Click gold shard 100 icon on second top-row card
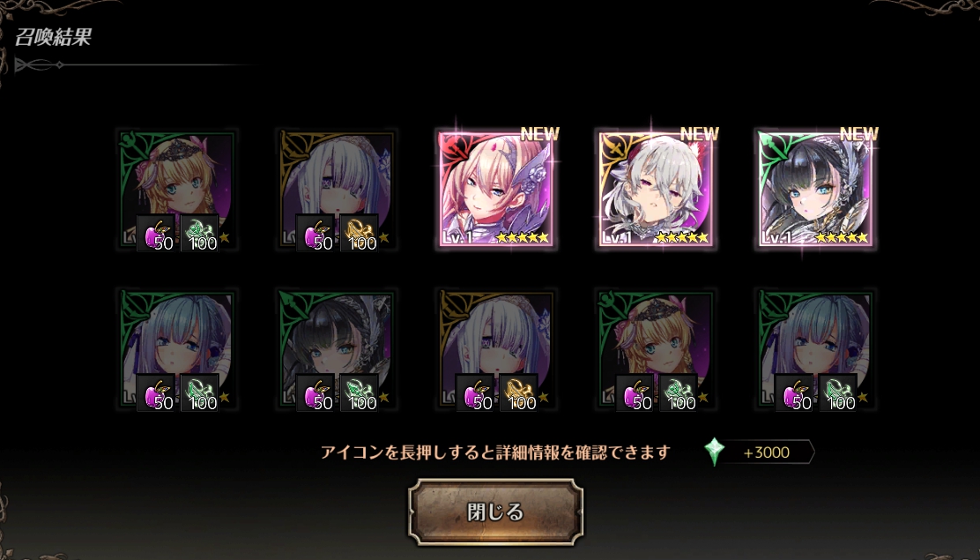Screen dimensions: 980x560 (x=359, y=234)
